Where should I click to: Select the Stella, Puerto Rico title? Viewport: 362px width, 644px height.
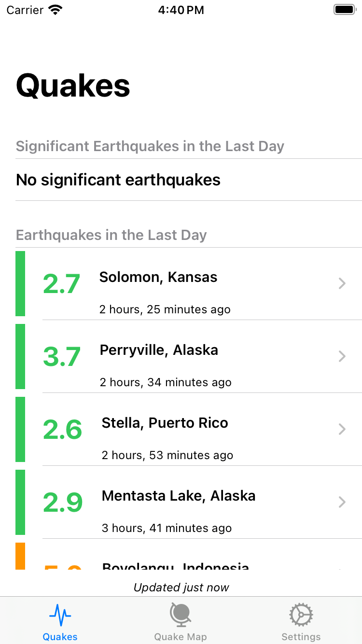click(x=165, y=423)
